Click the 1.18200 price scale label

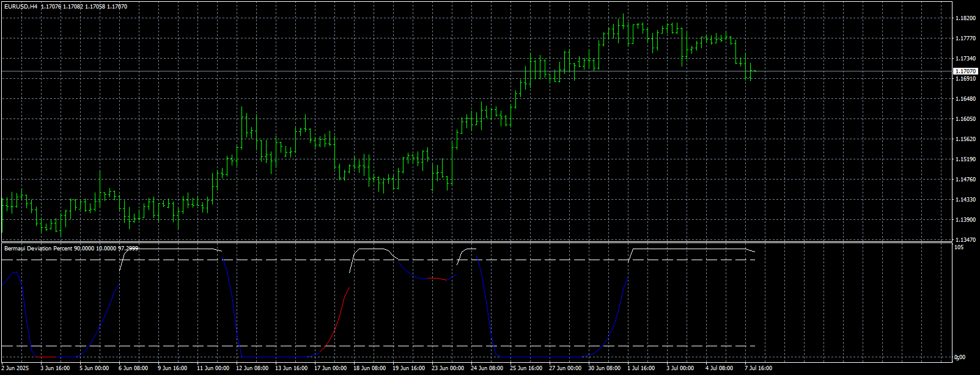(x=965, y=18)
